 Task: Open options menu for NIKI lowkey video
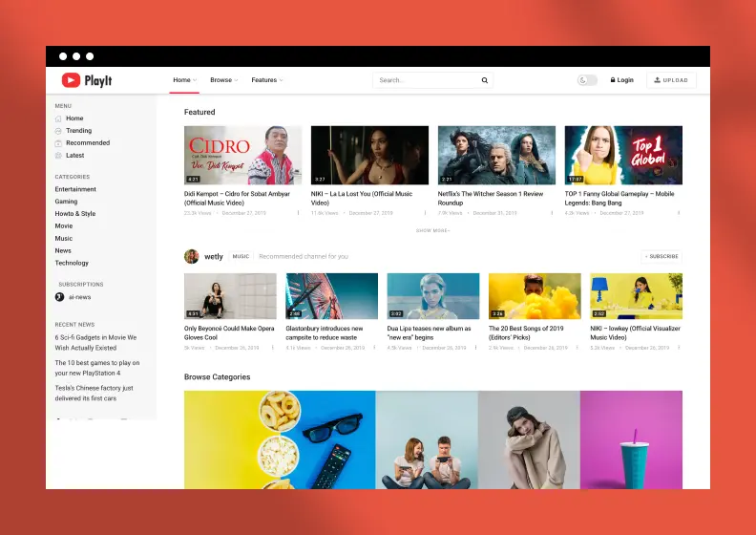coord(679,348)
